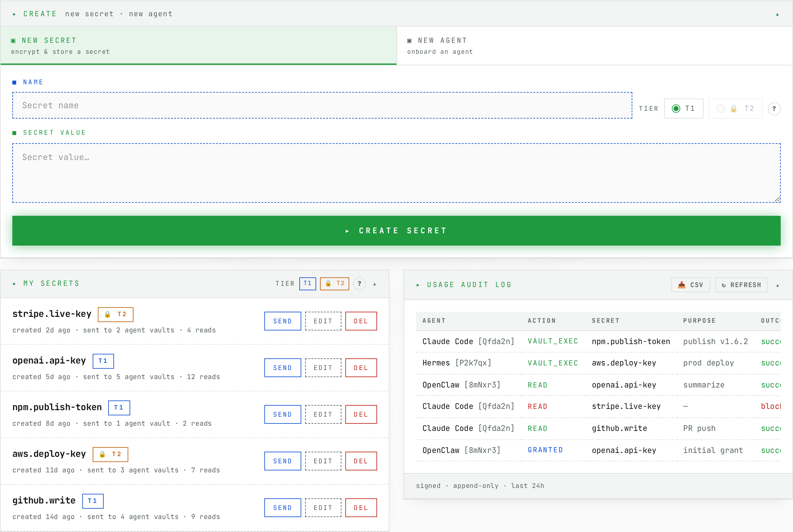Click the aws.deploy-key secret name in list
This screenshot has height=532, width=793.
(x=49, y=454)
